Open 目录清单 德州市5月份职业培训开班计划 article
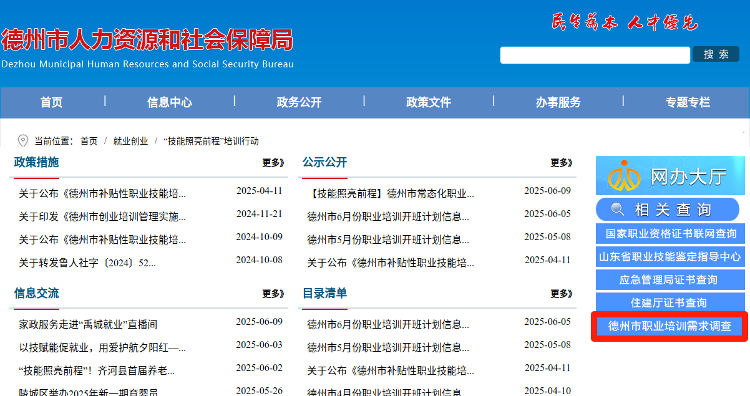This screenshot has width=750, height=396. [x=388, y=348]
